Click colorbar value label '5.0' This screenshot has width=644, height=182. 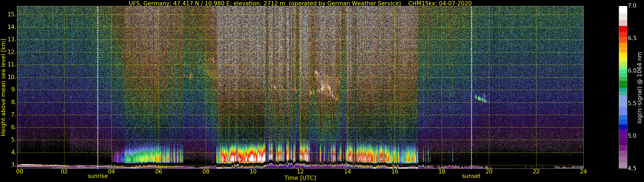tap(632, 136)
